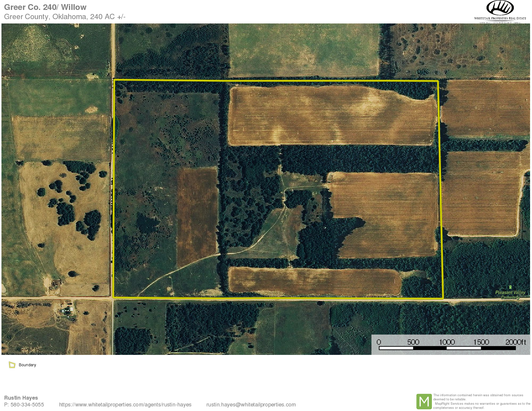This screenshot has width=532, height=411.
Task: Click the Pleasant Valley Cemetery map label
Action: point(510,295)
